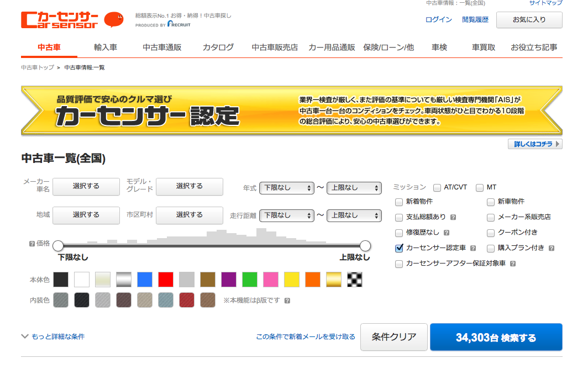
Task: Click 条件クリア button
Action: point(393,337)
